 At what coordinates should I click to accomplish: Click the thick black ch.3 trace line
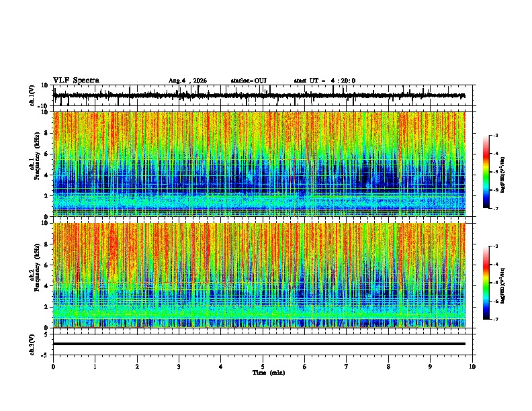[259, 344]
